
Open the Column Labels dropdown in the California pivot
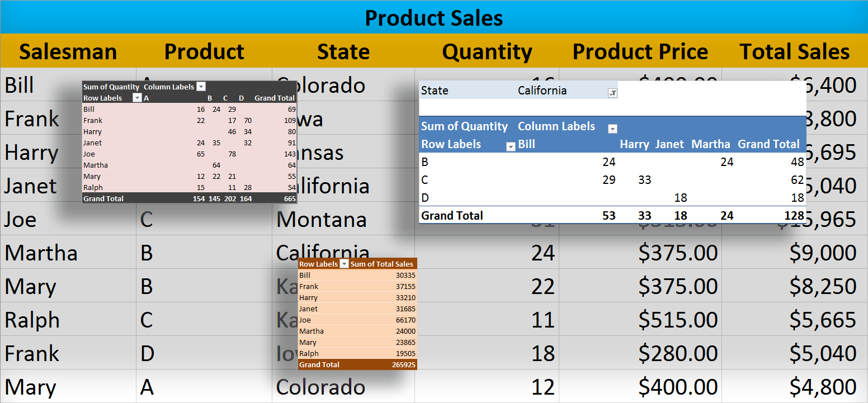point(612,127)
